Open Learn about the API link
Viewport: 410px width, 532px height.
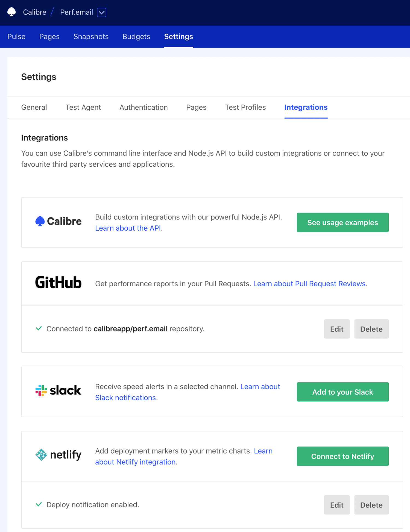[128, 228]
